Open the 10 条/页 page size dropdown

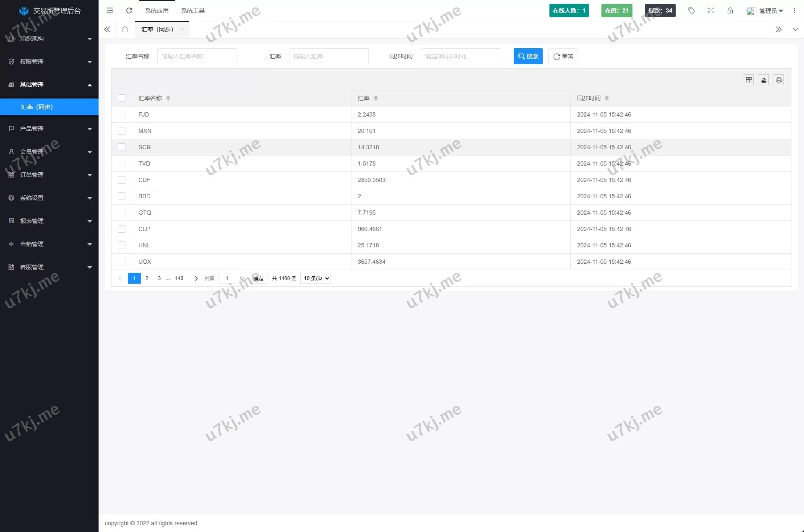click(316, 278)
